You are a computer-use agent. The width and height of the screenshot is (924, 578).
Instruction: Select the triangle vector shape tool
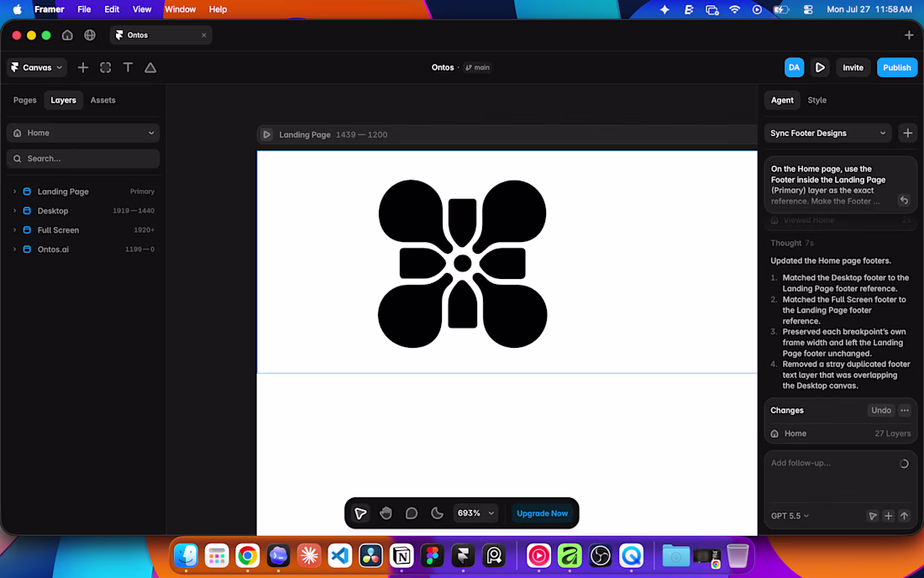150,68
